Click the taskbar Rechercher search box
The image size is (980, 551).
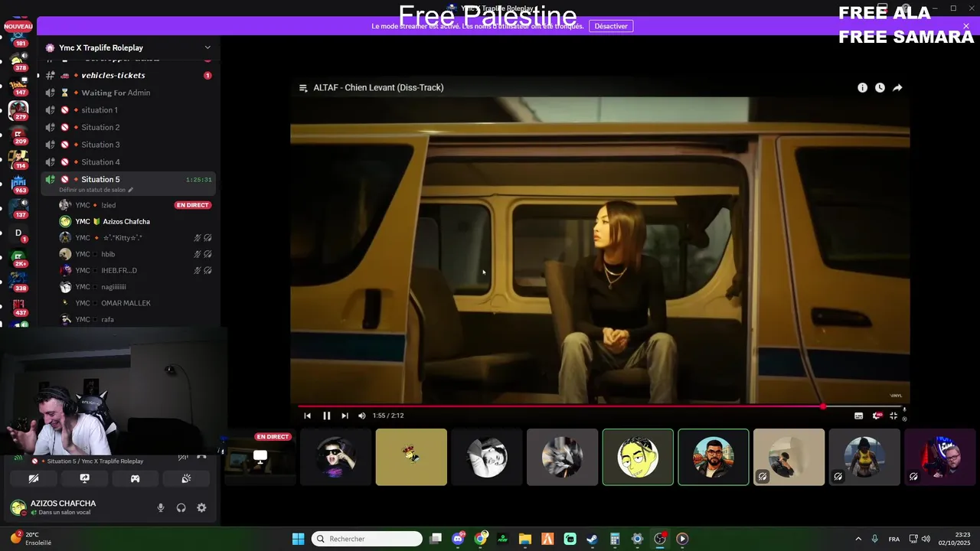point(367,539)
